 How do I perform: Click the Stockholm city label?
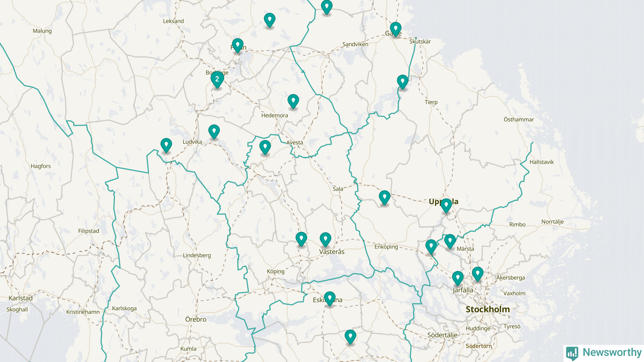488,309
